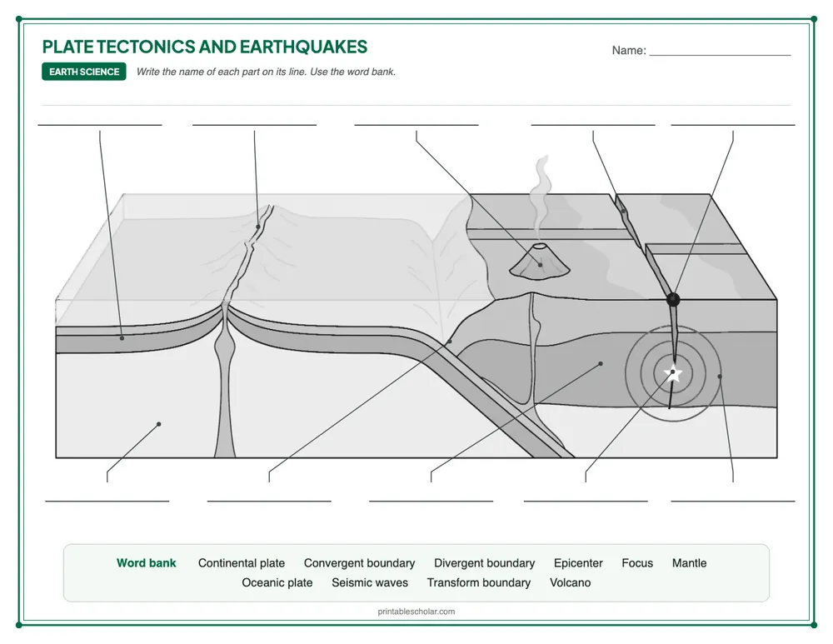The image size is (833, 644).
Task: Click the Name blank line
Action: [x=720, y=54]
